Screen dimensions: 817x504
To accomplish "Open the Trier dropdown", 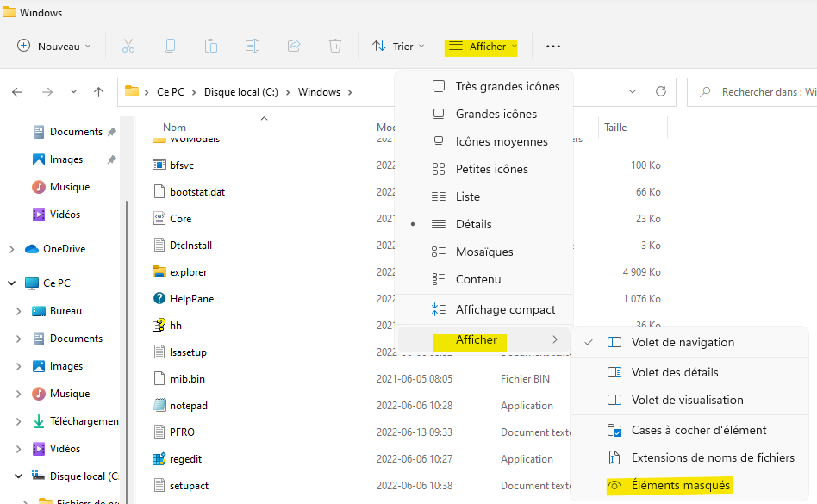I will click(398, 47).
